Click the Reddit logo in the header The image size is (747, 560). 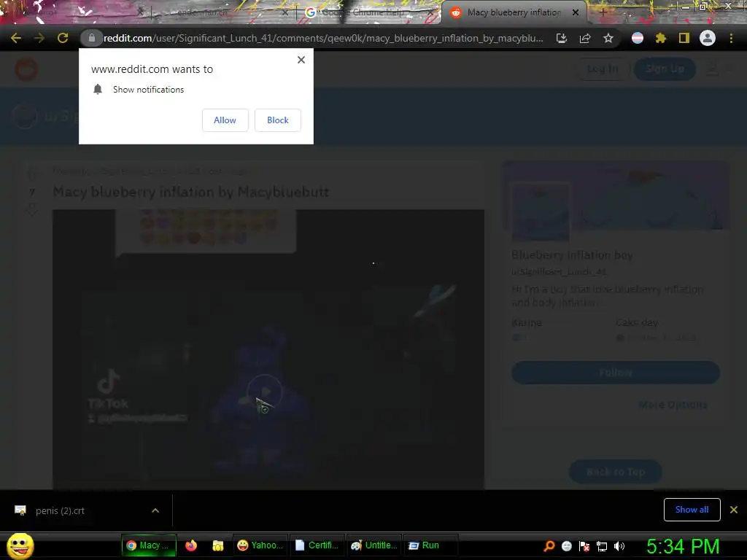[x=26, y=69]
